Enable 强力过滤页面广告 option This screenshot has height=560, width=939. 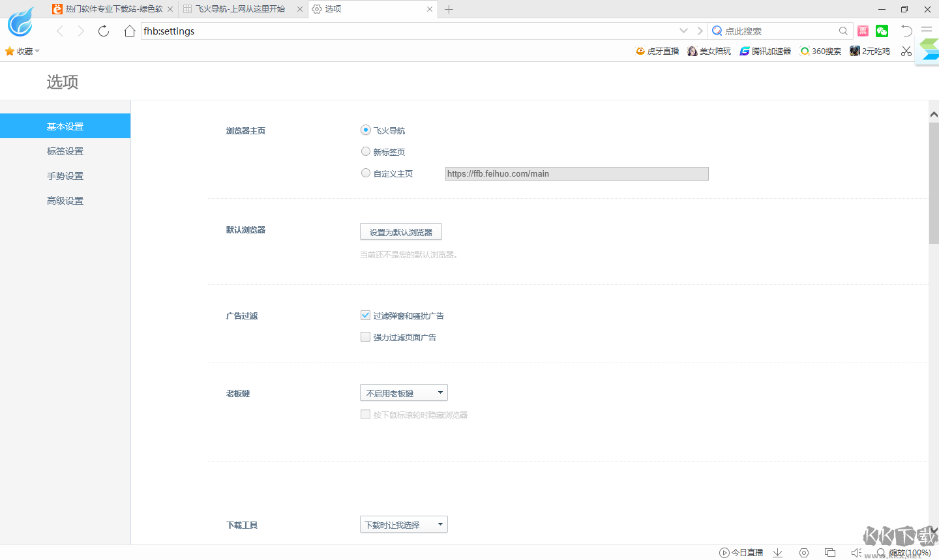click(x=365, y=337)
